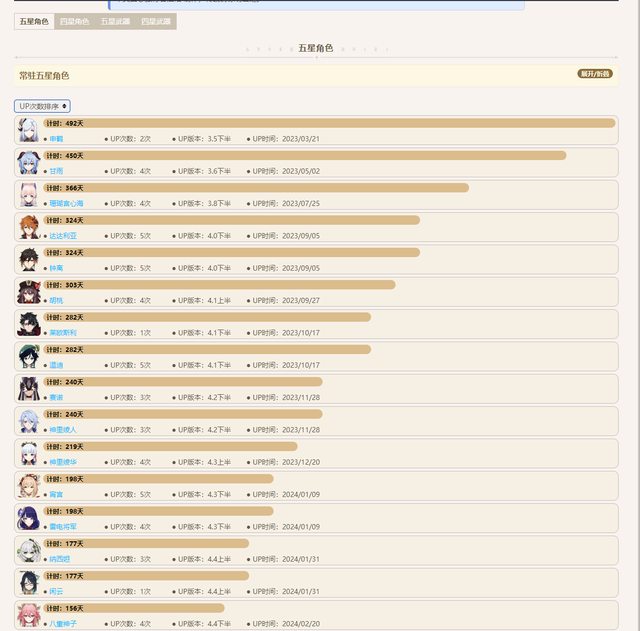Viewport: 640px width, 631px height.
Task: Click Venti's (温迪) character avatar
Action: click(x=28, y=357)
